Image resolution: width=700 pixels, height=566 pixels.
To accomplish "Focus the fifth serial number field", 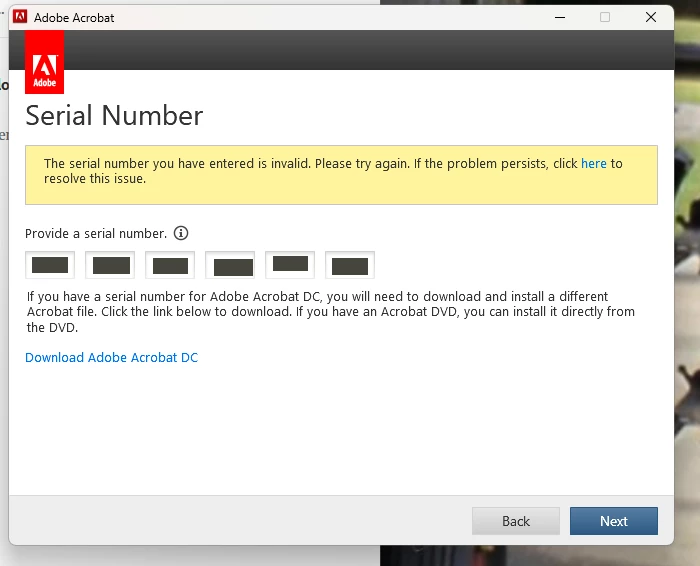I will 290,265.
